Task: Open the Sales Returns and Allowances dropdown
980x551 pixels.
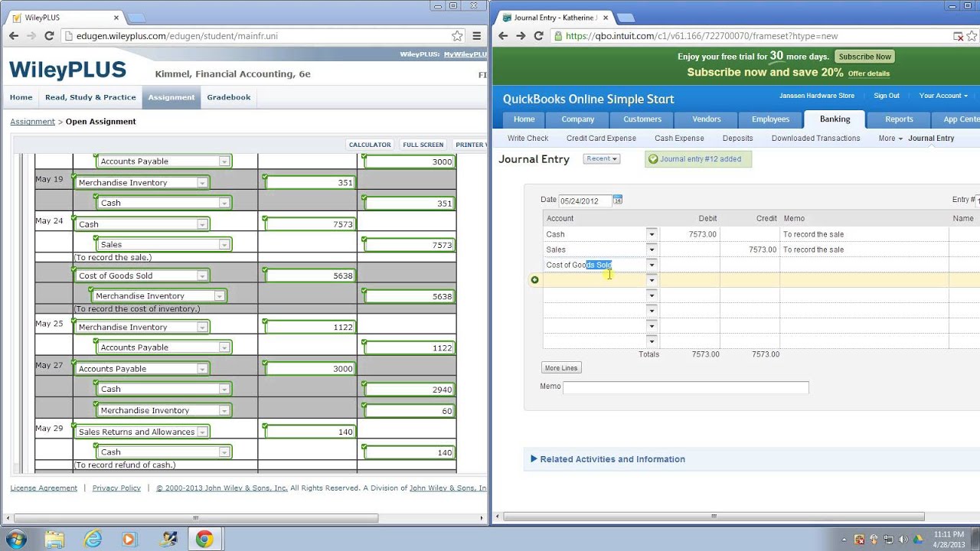Action: pyautogui.click(x=202, y=432)
